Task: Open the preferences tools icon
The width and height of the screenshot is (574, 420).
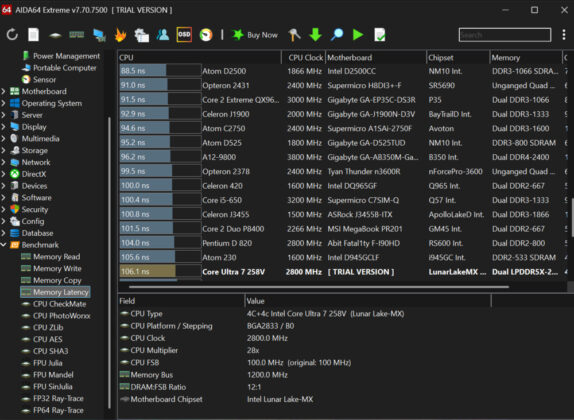Action: click(294, 35)
